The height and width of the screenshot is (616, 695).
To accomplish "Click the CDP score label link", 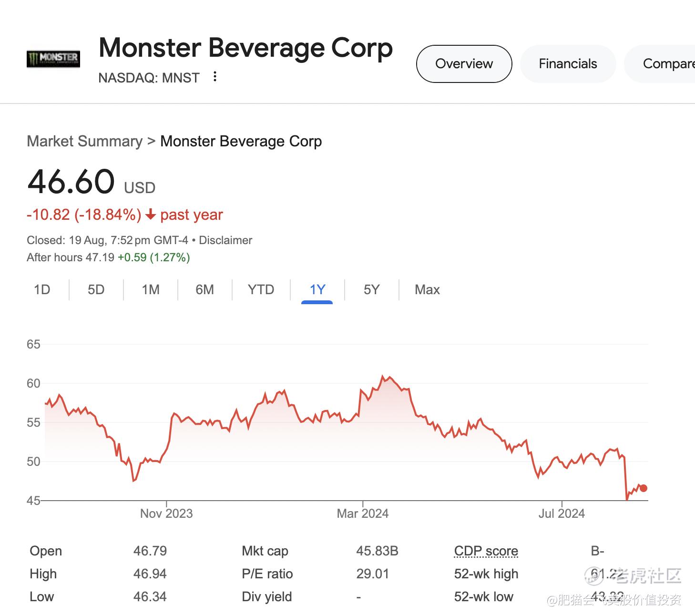I will click(x=486, y=551).
